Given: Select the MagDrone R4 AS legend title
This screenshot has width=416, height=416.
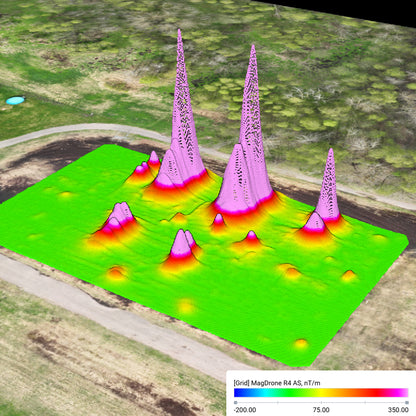Looking at the screenshot, I should coord(277,383).
